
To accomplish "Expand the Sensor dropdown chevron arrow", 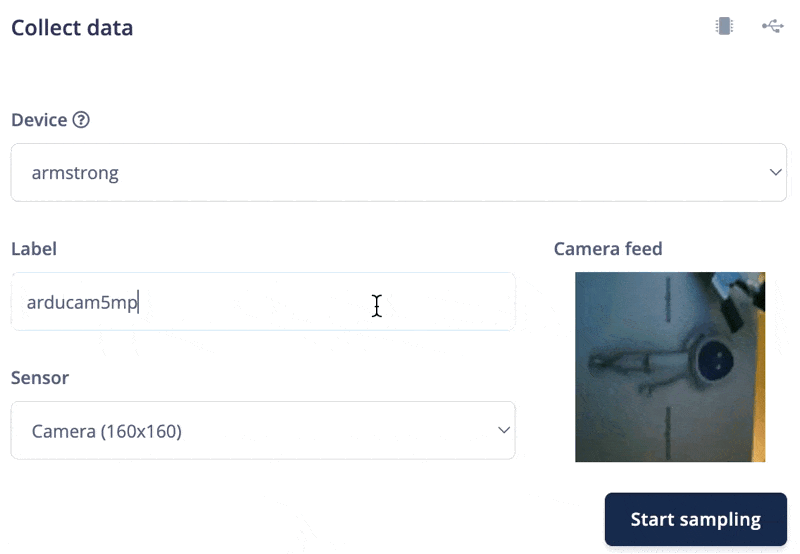I will (504, 431).
